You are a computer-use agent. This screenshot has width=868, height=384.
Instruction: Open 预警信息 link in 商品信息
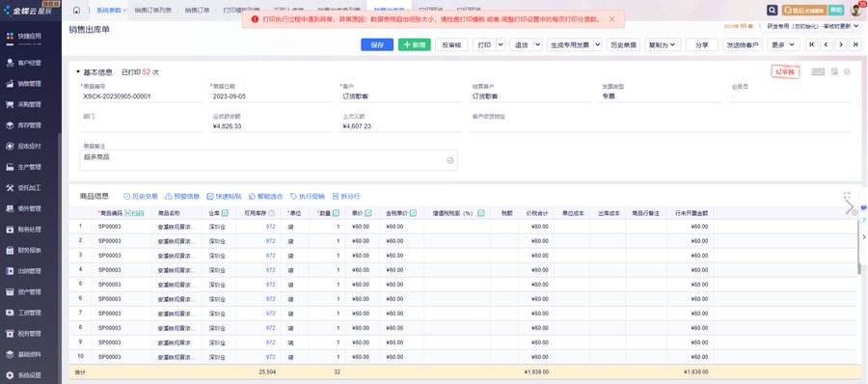coord(182,196)
